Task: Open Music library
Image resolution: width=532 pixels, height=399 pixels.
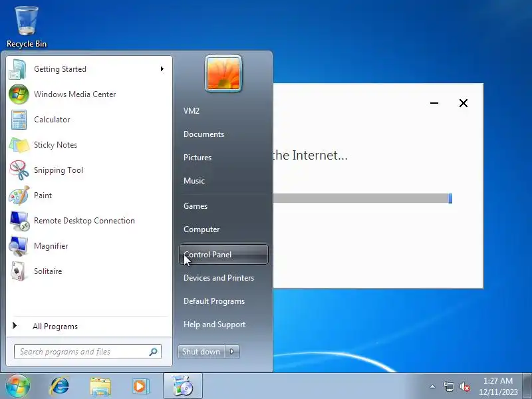Action: tap(194, 181)
